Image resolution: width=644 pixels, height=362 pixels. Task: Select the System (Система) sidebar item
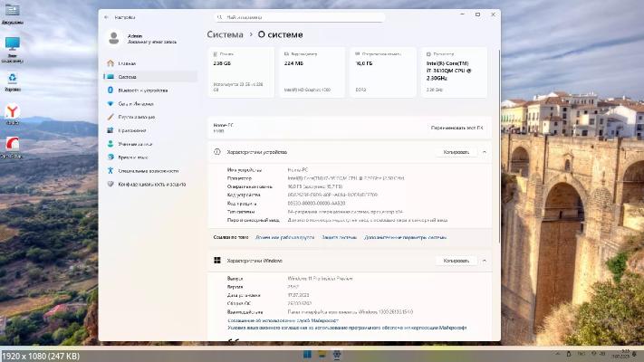(150, 77)
